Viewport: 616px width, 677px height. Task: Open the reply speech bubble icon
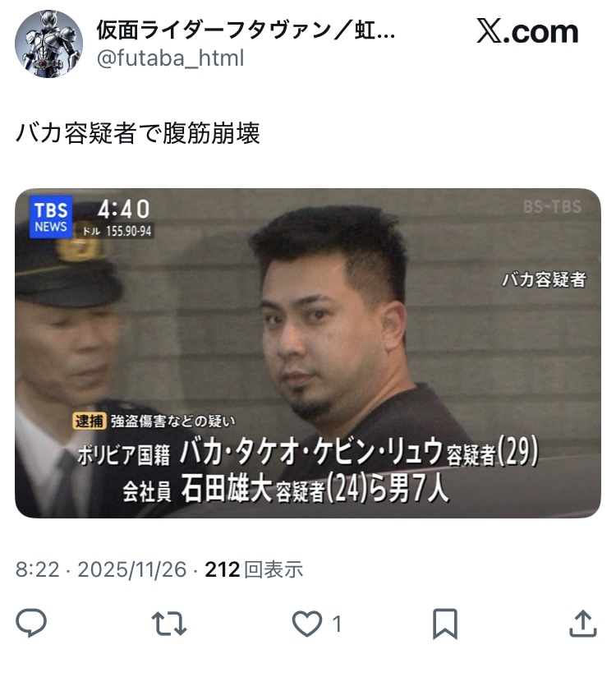[31, 623]
